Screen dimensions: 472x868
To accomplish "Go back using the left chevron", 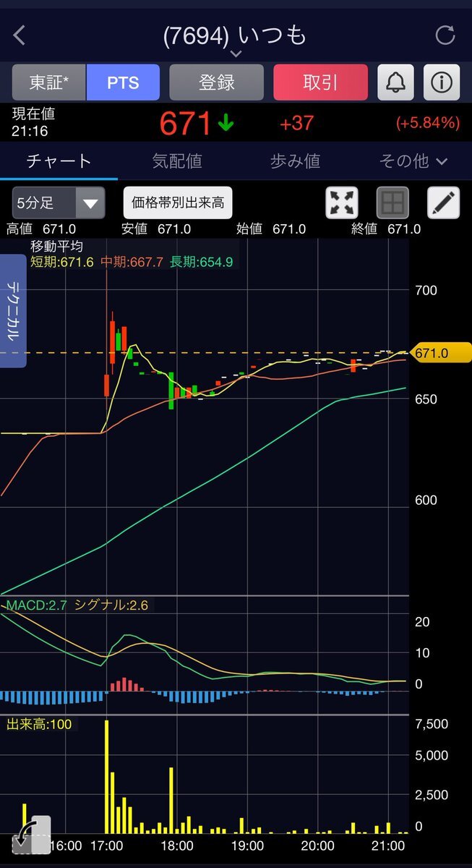I will (x=20, y=35).
